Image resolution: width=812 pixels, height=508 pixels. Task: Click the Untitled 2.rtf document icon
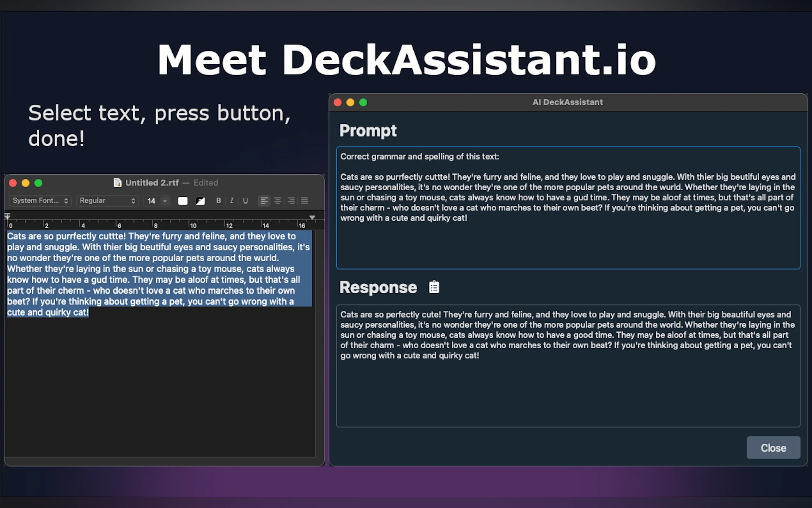click(117, 182)
